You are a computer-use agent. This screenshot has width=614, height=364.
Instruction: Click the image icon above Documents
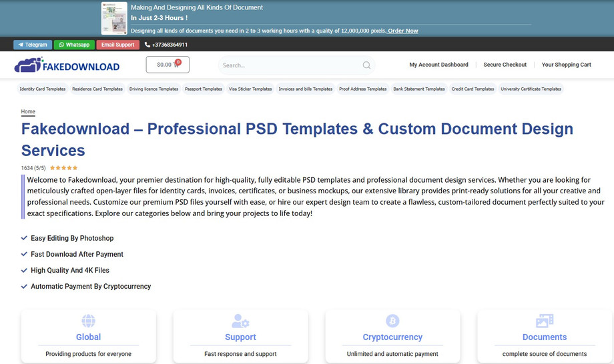(545, 321)
